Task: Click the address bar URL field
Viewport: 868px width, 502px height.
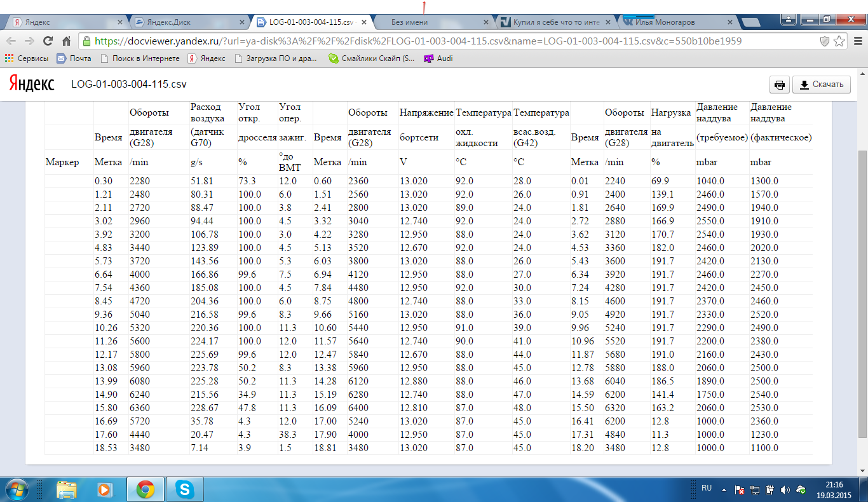Action: (445, 41)
